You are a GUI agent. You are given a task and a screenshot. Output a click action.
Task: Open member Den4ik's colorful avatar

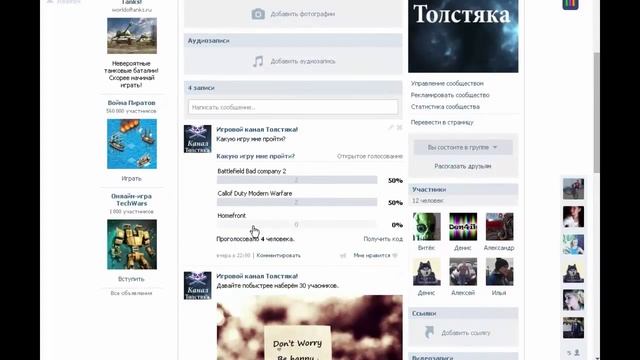tap(463, 227)
